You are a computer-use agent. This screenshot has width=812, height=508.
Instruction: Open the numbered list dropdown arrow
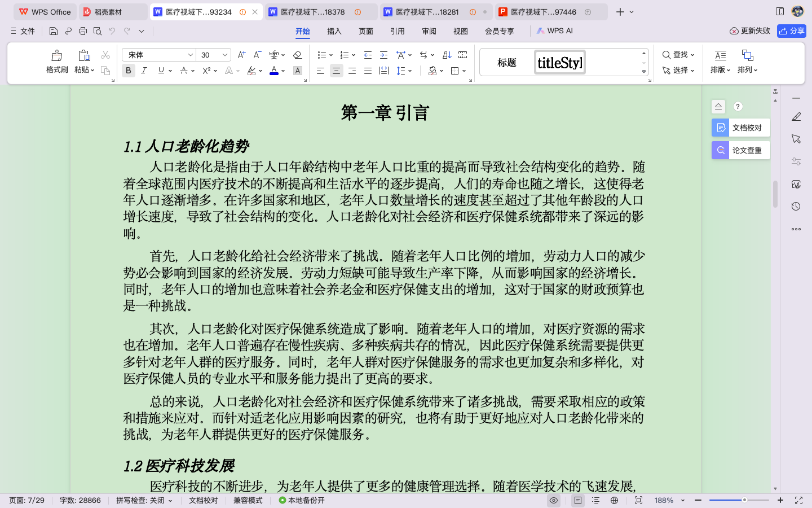pos(354,55)
